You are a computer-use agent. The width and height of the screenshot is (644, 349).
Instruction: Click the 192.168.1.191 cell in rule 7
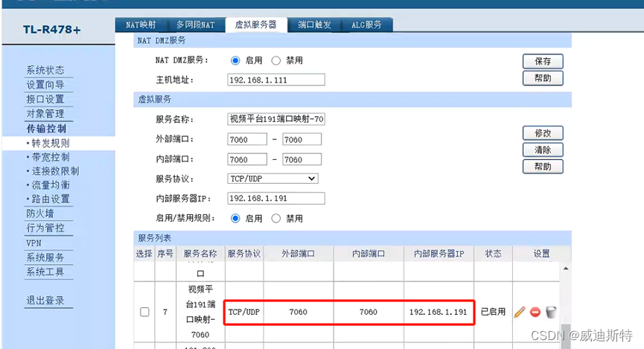[439, 312]
